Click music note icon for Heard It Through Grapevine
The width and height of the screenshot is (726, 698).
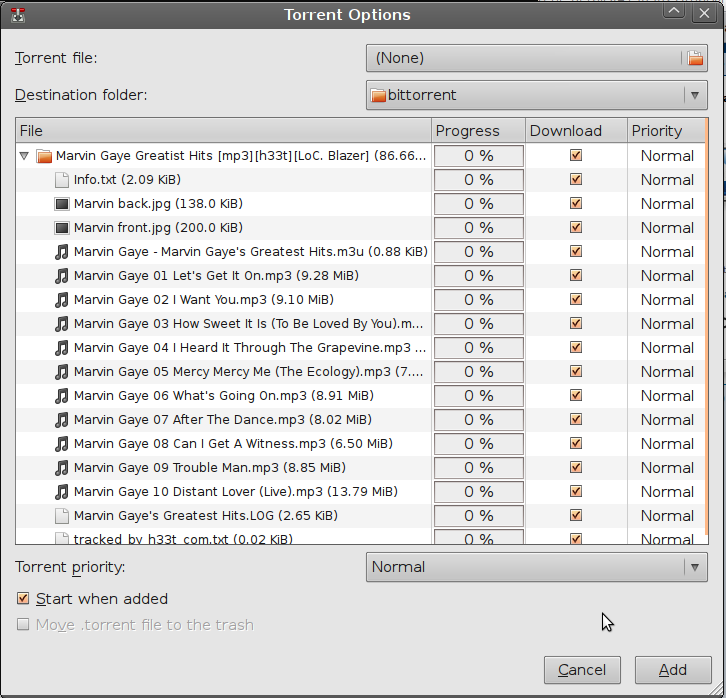(62, 348)
